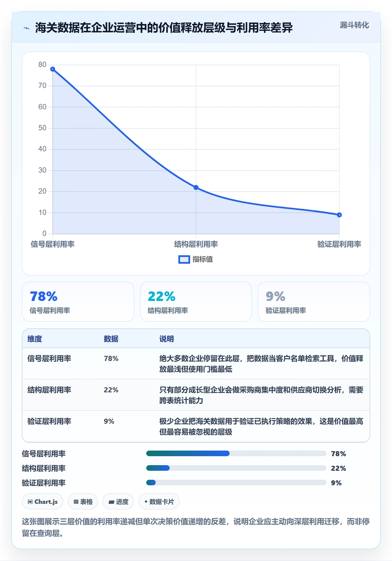
Task: Click the 指标值 legend label
Action: [203, 259]
